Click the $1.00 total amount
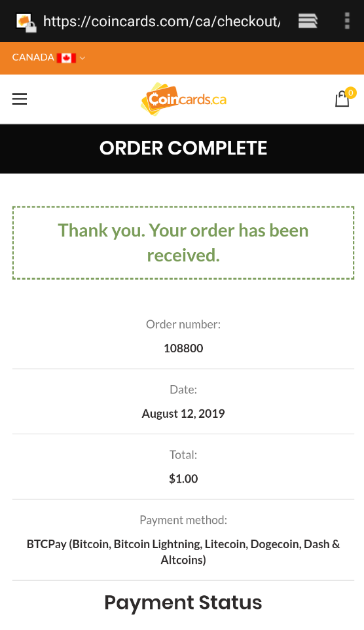Screen dimensions: 364x630 coord(183,479)
